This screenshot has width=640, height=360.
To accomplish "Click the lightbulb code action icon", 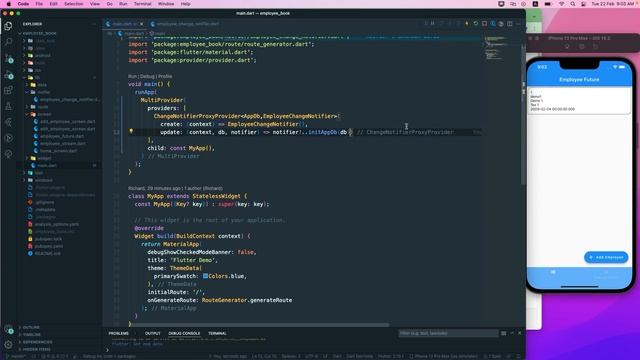I will (131, 131).
